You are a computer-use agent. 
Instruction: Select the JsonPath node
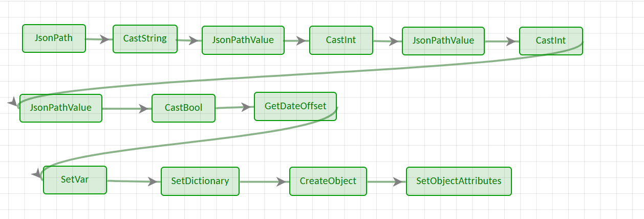pyautogui.click(x=54, y=38)
